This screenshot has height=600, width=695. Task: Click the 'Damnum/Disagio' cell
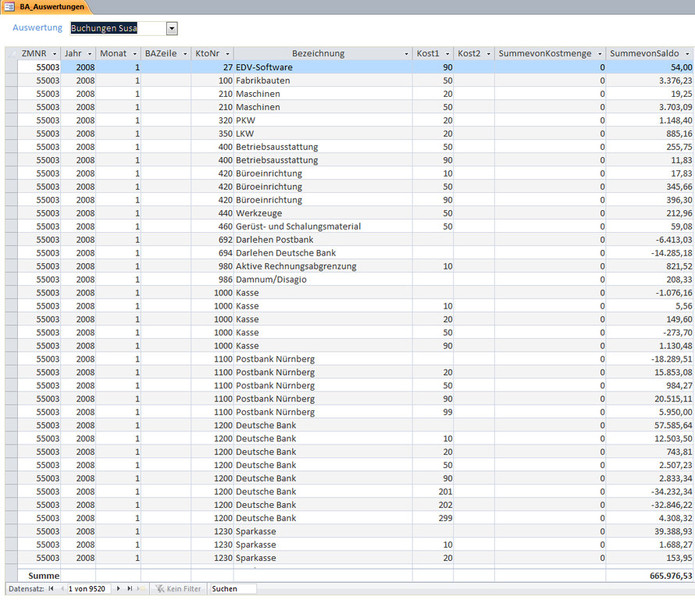(x=323, y=280)
